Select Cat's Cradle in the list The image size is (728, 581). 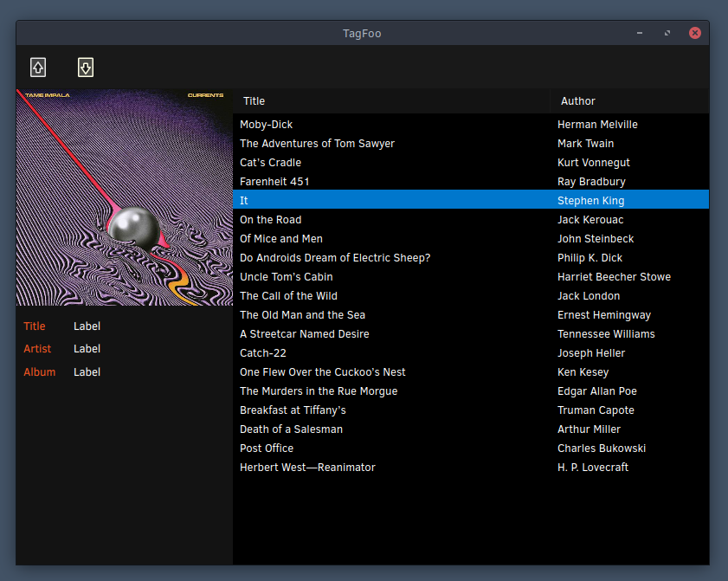click(471, 163)
